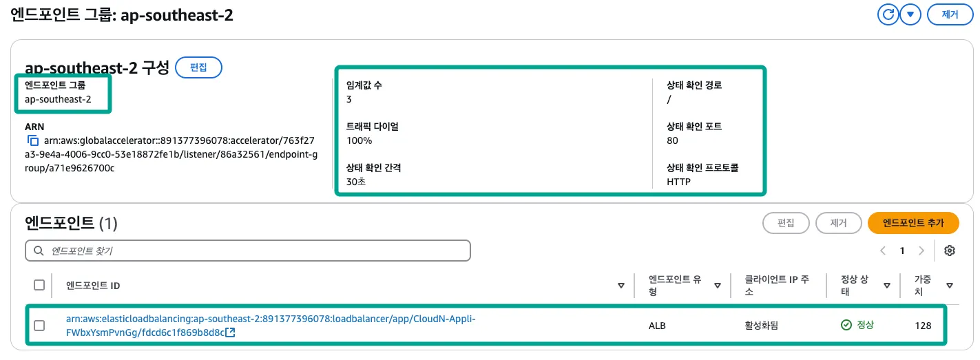This screenshot has height=360, width=980.
Task: Select all endpoints header checkbox
Action: point(39,285)
